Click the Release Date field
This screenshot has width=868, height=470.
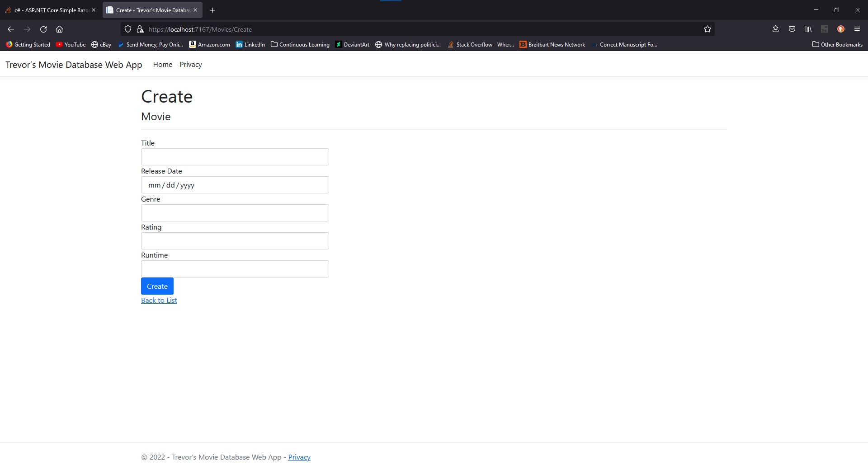tap(235, 185)
